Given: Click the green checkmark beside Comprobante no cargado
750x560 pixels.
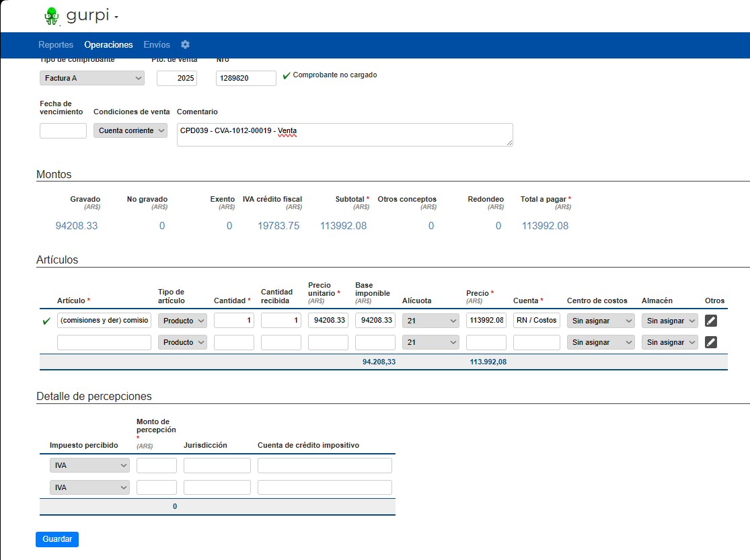Looking at the screenshot, I should [287, 75].
